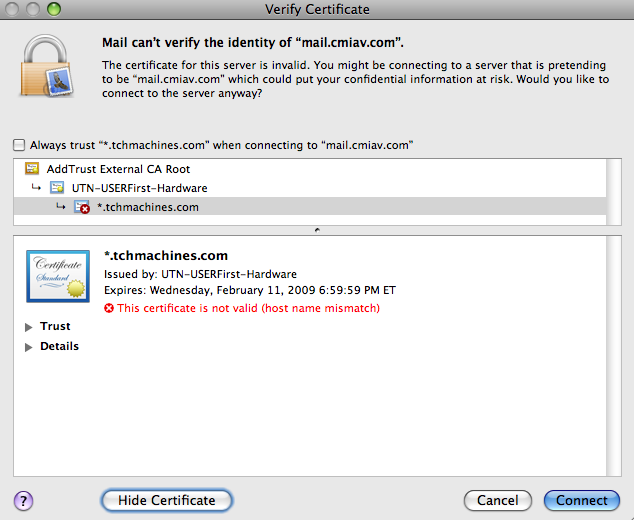
Task: Click the certificate details pane scrollbar
Action: pyautogui.click(x=613, y=355)
